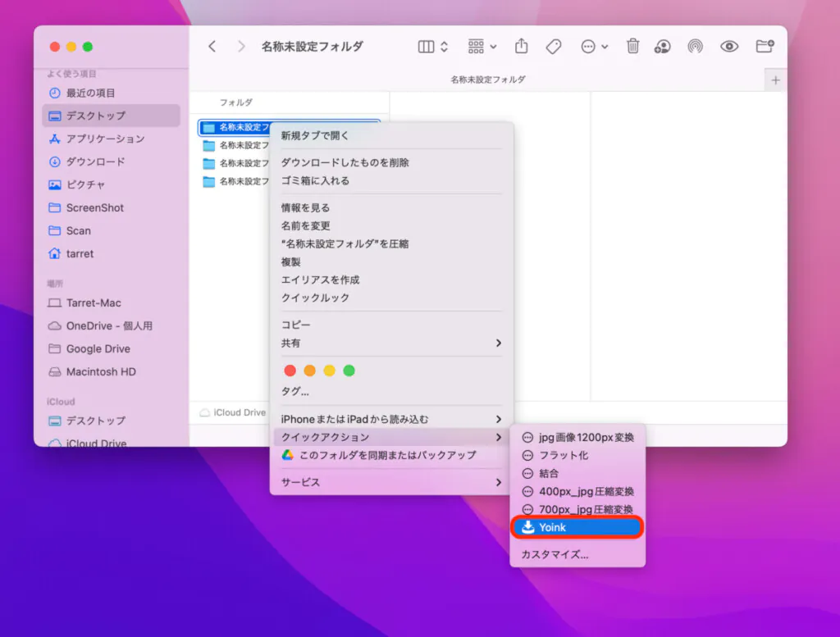Open the view switcher up-down arrows
Viewport: 840px width, 637px height.
[x=444, y=47]
